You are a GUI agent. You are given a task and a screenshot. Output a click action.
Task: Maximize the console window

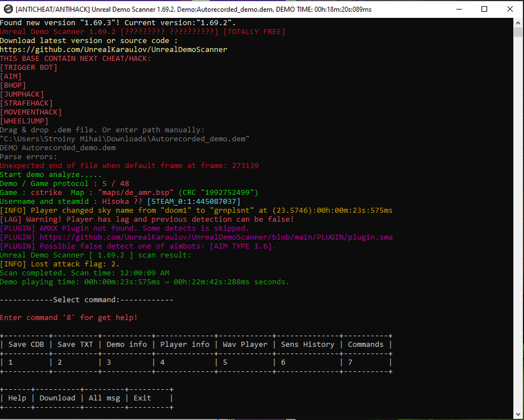pos(484,9)
